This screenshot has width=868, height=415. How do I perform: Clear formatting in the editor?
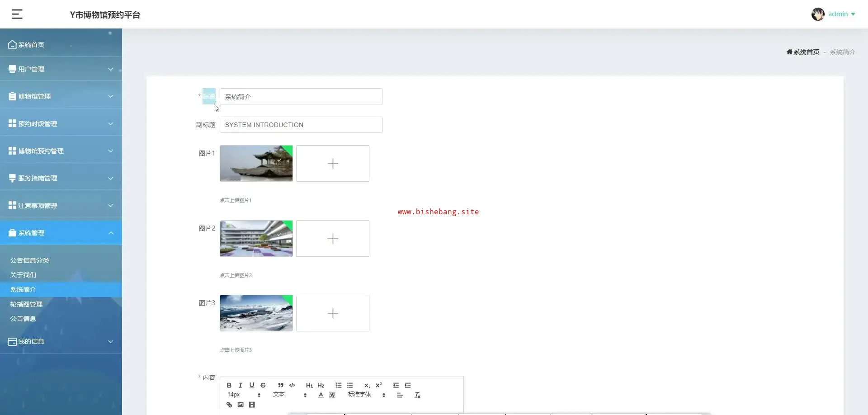click(417, 395)
